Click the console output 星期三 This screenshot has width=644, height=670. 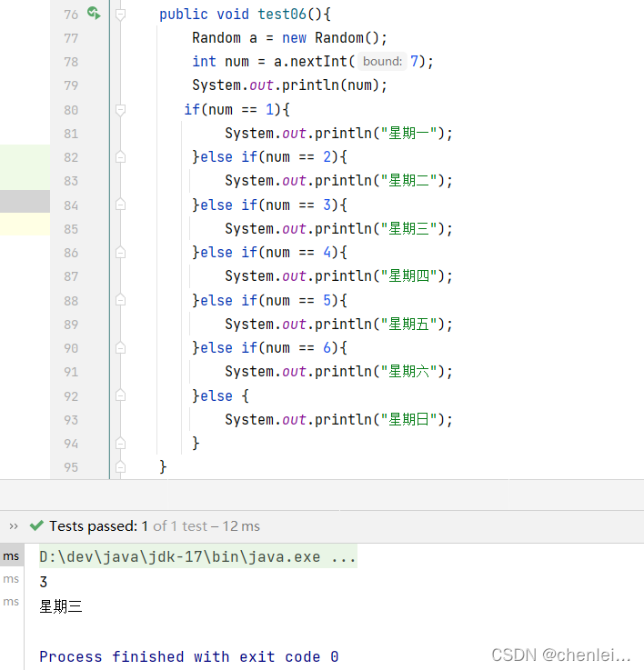(x=61, y=606)
